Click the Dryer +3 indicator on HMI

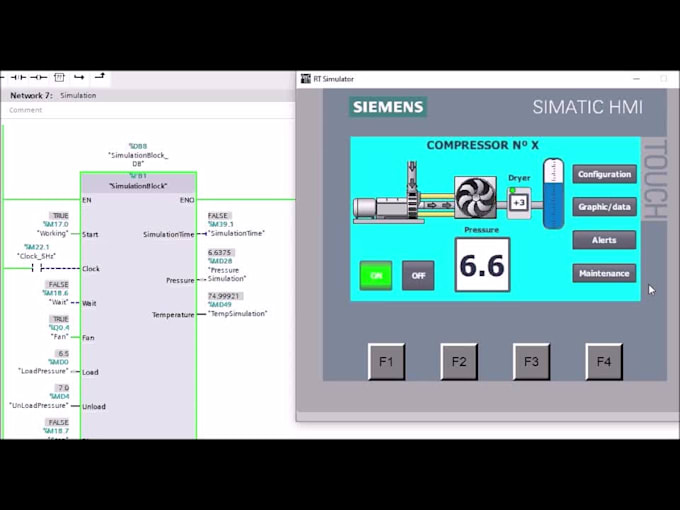[x=519, y=203]
